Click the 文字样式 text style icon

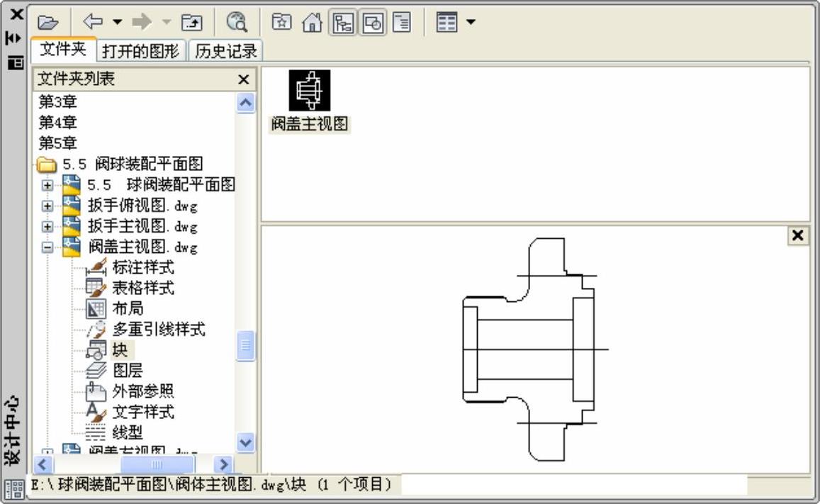[x=96, y=411]
